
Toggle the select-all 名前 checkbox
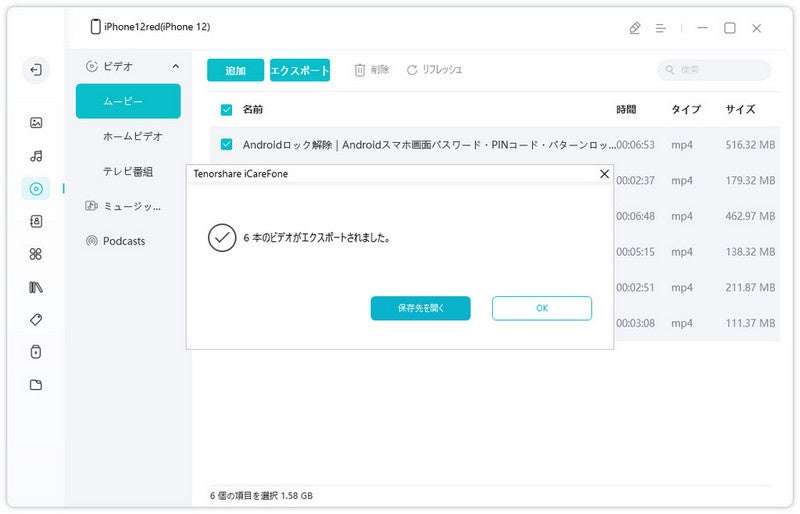pyautogui.click(x=227, y=109)
